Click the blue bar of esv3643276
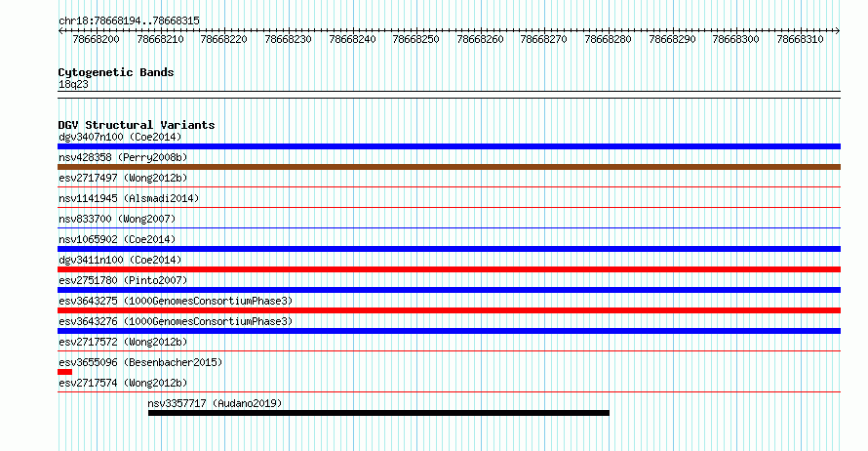The width and height of the screenshot is (868, 451). coord(449,331)
